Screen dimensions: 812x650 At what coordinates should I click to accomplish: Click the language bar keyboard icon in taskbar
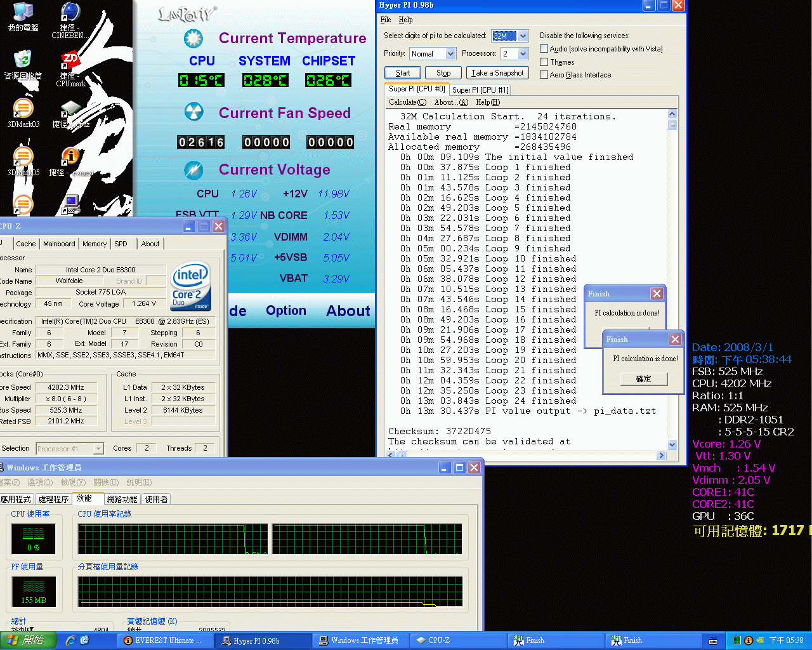click(x=713, y=641)
